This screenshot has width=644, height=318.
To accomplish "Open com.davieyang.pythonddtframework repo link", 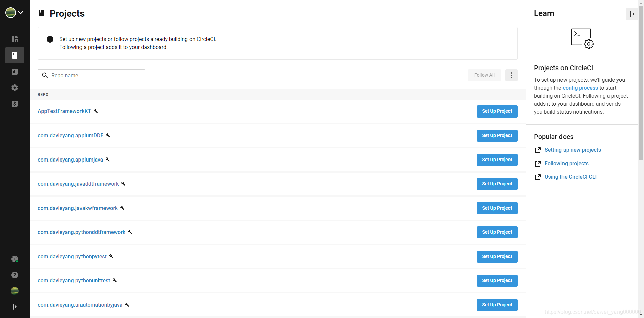I will (x=82, y=232).
